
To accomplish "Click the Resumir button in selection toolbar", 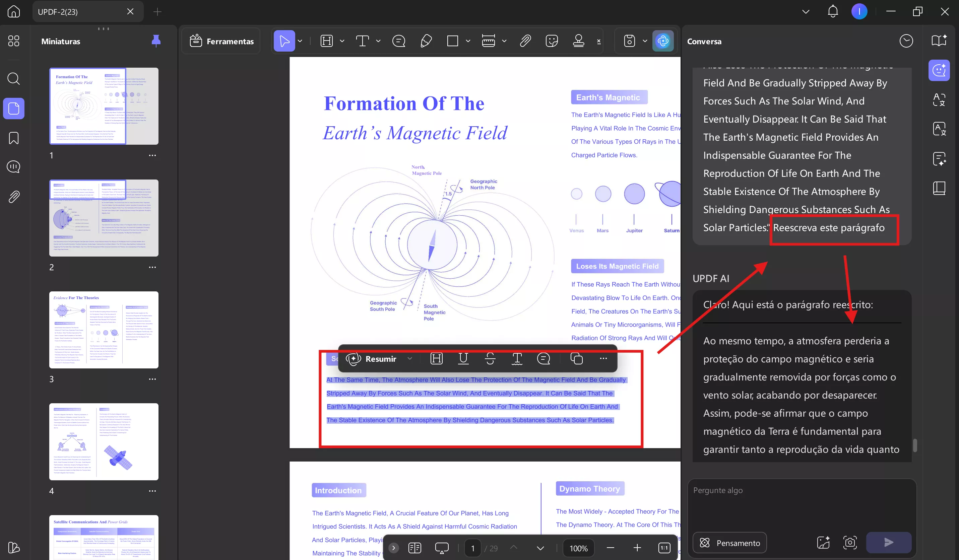I will point(371,359).
